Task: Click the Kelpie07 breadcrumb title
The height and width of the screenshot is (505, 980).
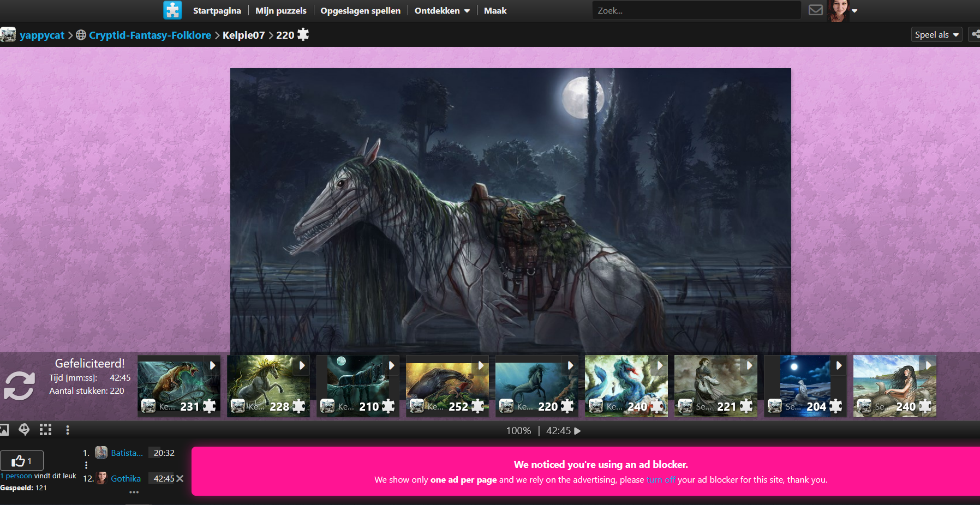Action: tap(243, 35)
